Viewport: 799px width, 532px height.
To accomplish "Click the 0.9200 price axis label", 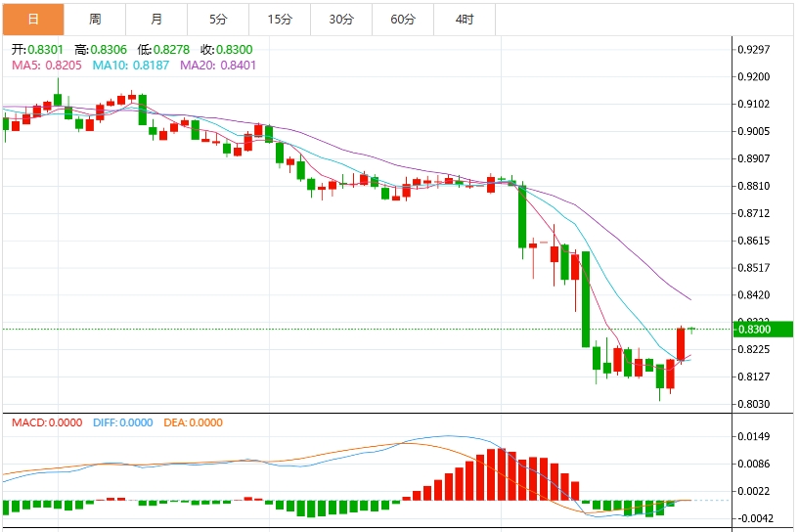I will pyautogui.click(x=754, y=77).
